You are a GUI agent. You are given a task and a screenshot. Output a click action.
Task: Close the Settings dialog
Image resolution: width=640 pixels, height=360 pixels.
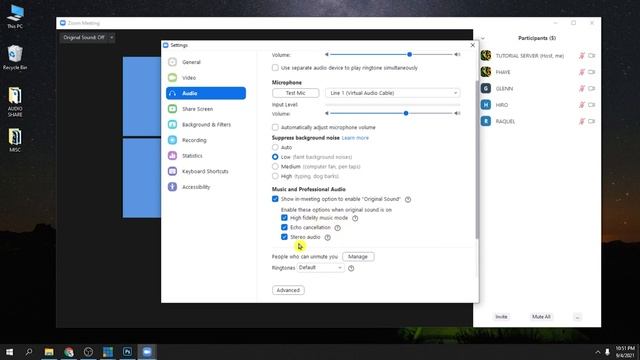[x=473, y=45]
